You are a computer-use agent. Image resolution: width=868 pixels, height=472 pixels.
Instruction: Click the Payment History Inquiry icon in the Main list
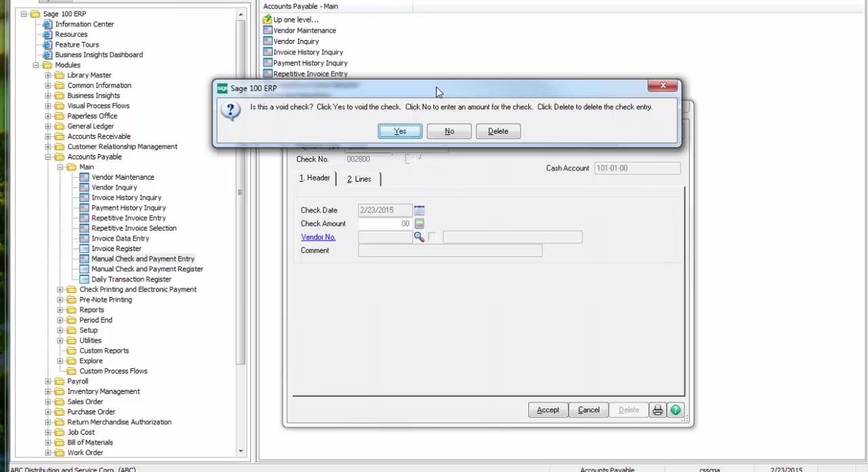click(267, 63)
